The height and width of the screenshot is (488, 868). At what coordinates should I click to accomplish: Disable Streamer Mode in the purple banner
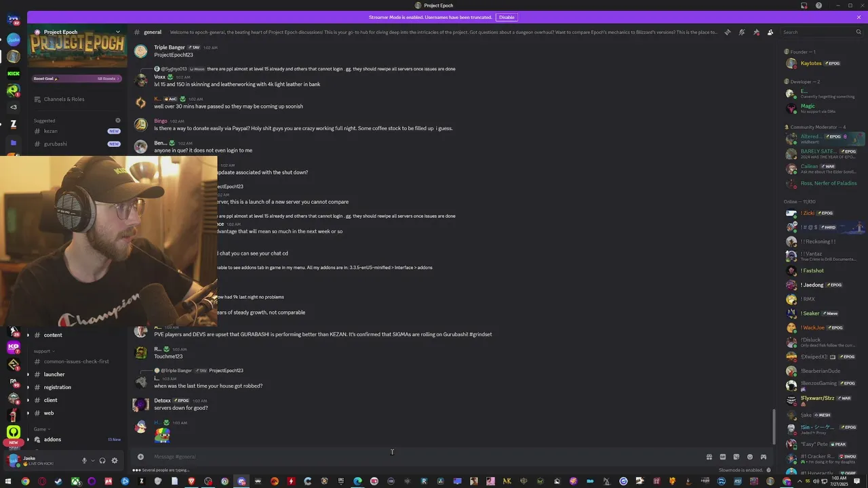point(507,17)
